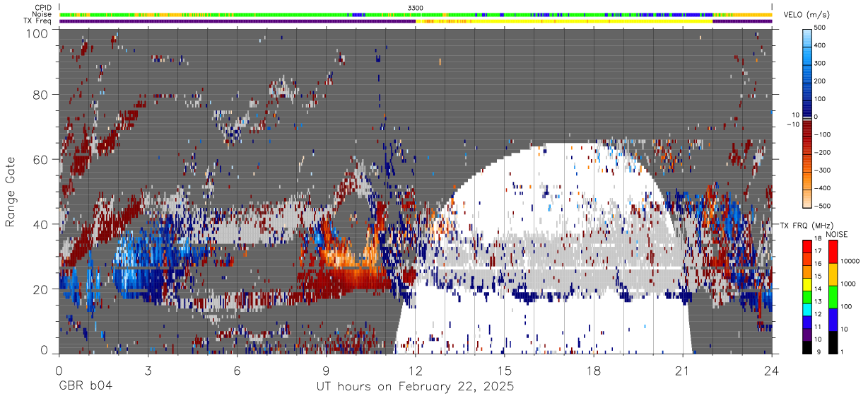This screenshot has height=401, width=868.
Task: Click the 40 tick on Range Gate axis
Action: tap(41, 224)
